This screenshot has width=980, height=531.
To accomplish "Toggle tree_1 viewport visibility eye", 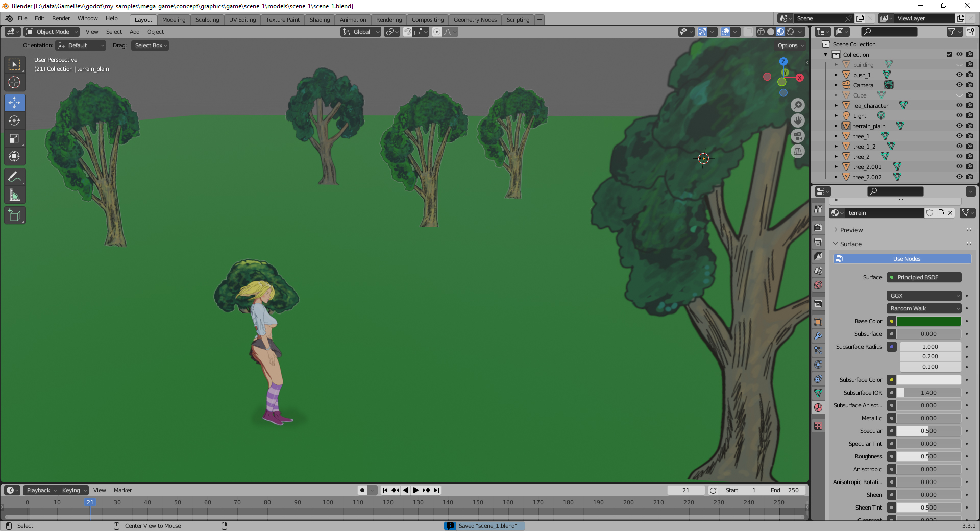I will point(959,136).
